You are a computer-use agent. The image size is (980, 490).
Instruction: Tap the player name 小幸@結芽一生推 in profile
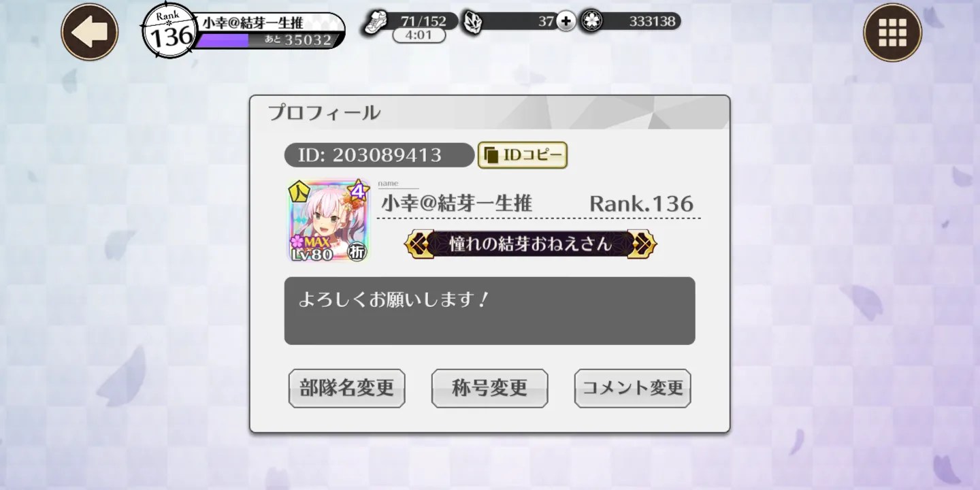tap(457, 203)
